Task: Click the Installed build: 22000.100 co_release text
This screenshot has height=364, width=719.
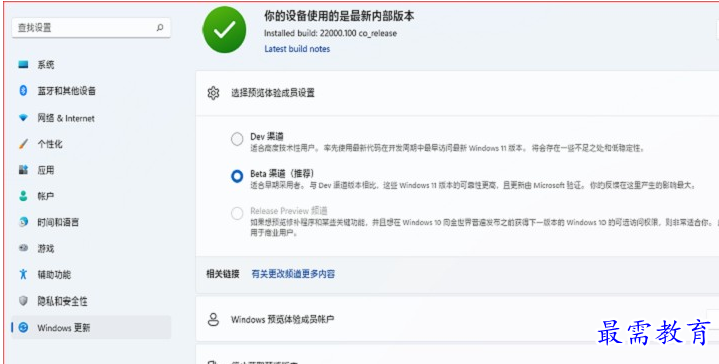Action: (x=330, y=33)
